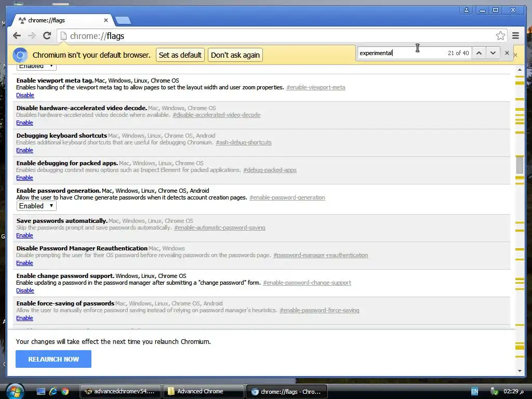The height and width of the screenshot is (399, 532).
Task: Click "Enable password generation." title text
Action: coord(58,191)
